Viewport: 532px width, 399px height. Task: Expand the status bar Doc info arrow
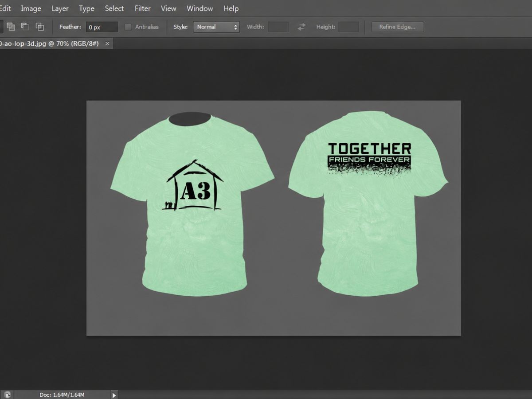tap(114, 395)
